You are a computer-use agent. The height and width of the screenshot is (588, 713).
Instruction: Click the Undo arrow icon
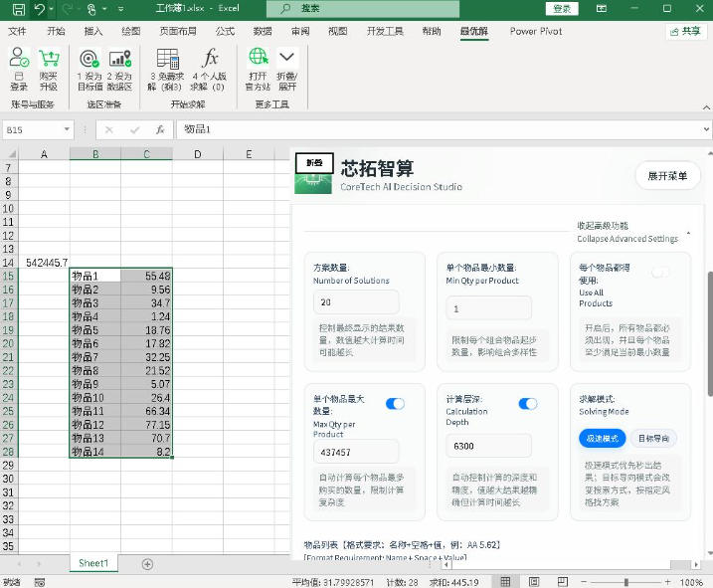[39, 9]
